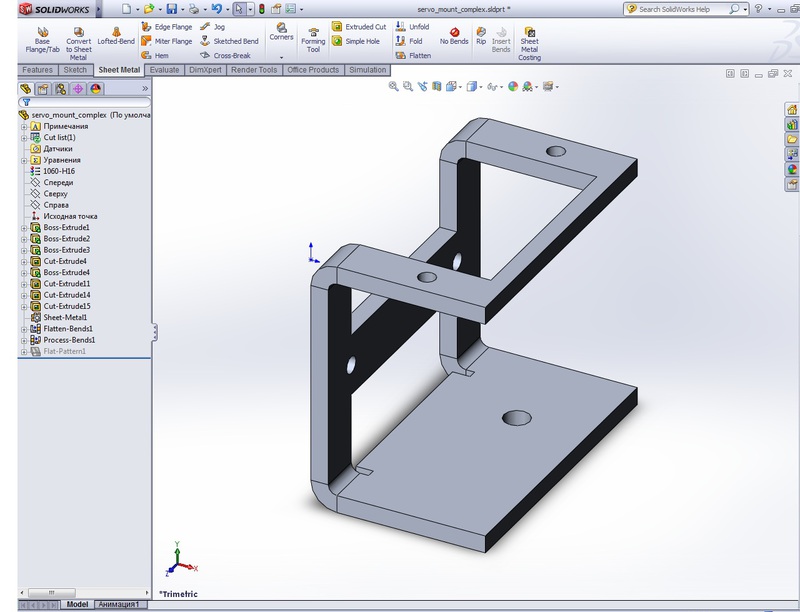
Task: Choose the Lofted-Bend tool
Action: tap(116, 36)
